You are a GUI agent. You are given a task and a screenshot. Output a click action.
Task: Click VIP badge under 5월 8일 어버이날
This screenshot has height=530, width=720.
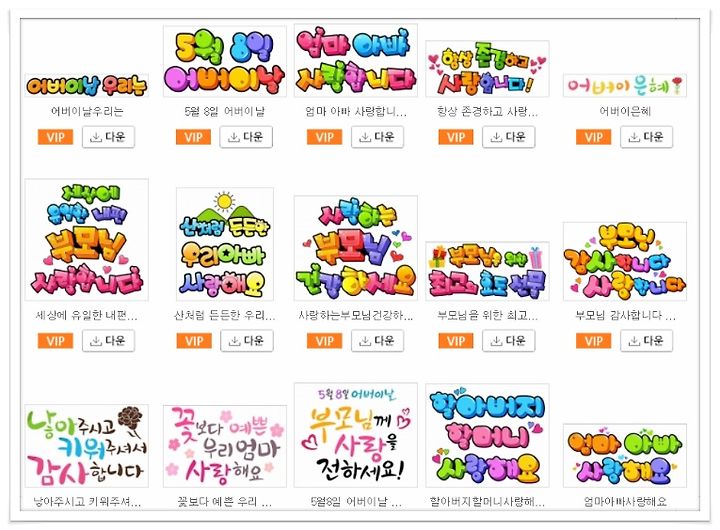click(193, 137)
